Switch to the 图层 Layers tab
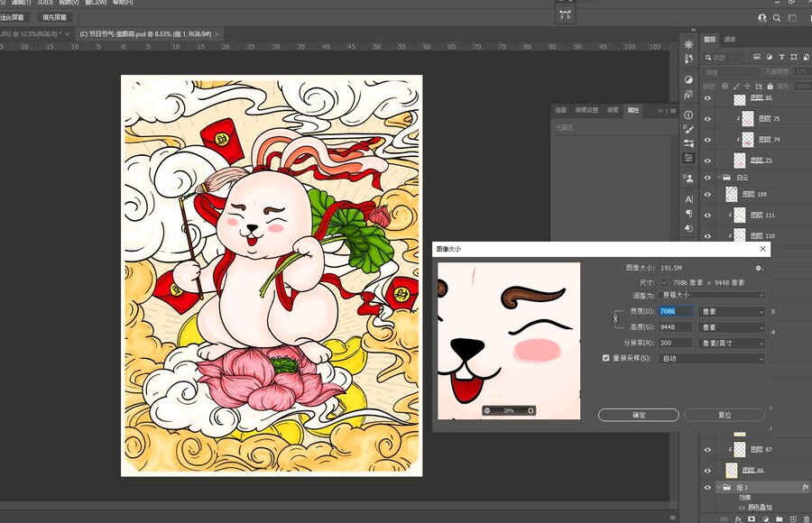This screenshot has width=812, height=523. [x=709, y=40]
